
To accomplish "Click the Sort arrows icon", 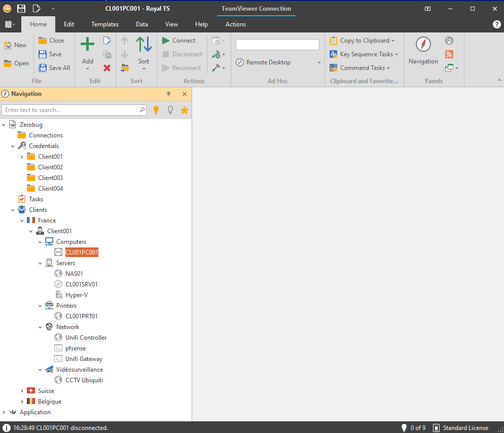I will (143, 44).
